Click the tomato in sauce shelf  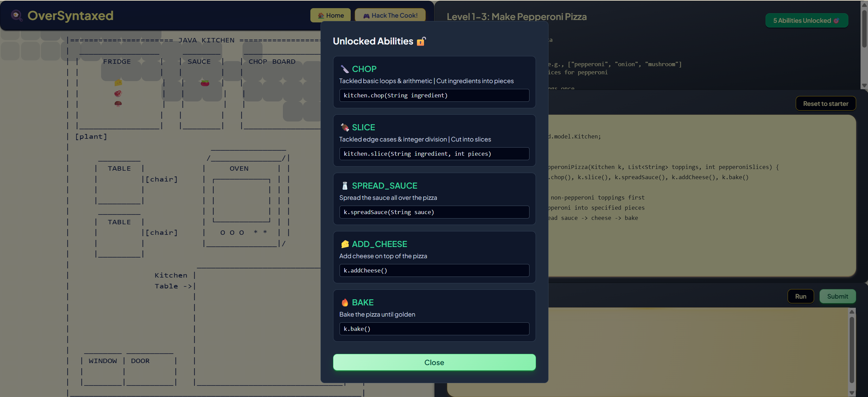pos(205,83)
